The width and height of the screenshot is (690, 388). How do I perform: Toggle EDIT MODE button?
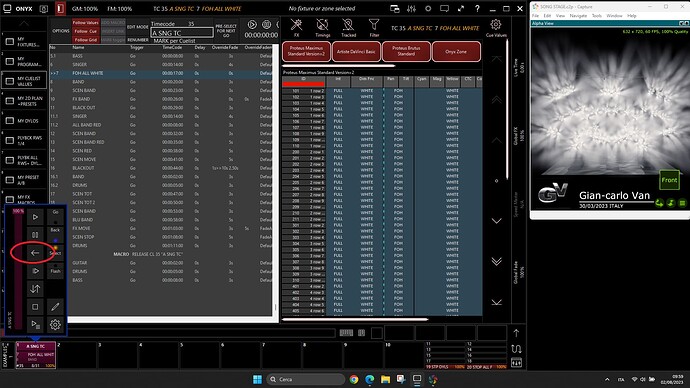pos(138,27)
